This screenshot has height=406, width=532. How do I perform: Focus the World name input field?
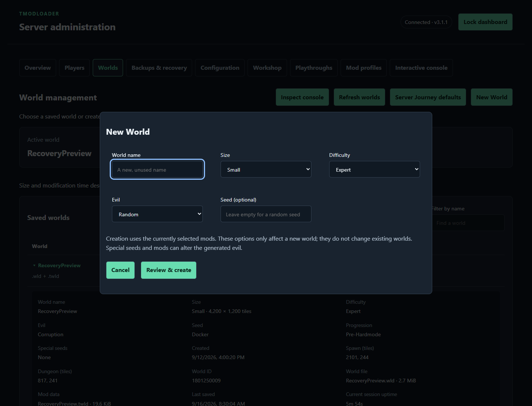(157, 169)
